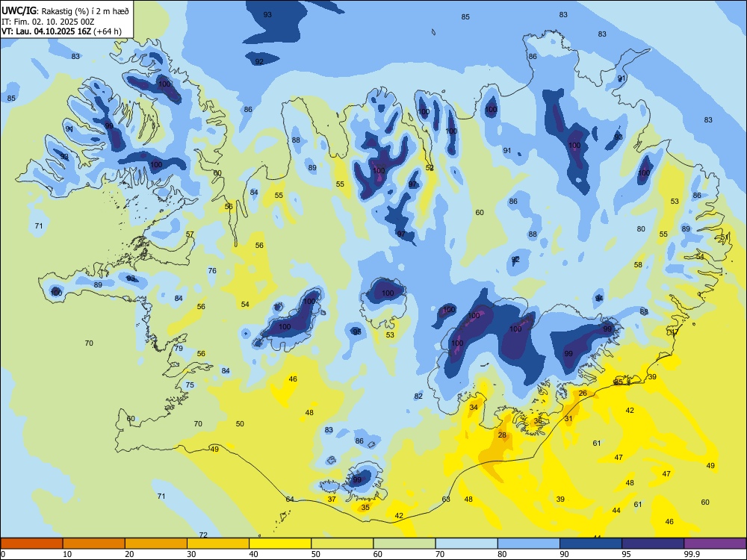The width and height of the screenshot is (747, 560).
Task: Click the legend label 99.9
Action: [691, 554]
